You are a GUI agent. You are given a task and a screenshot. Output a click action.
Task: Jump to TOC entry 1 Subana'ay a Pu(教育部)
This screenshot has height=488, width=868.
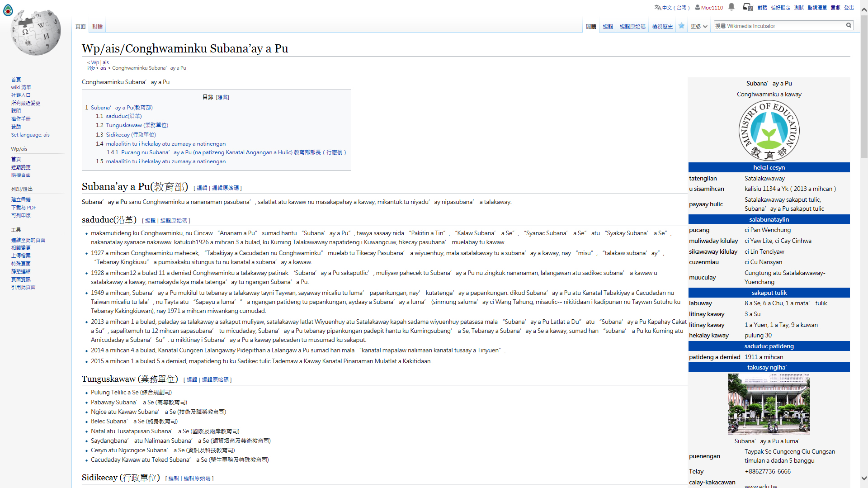tap(119, 108)
